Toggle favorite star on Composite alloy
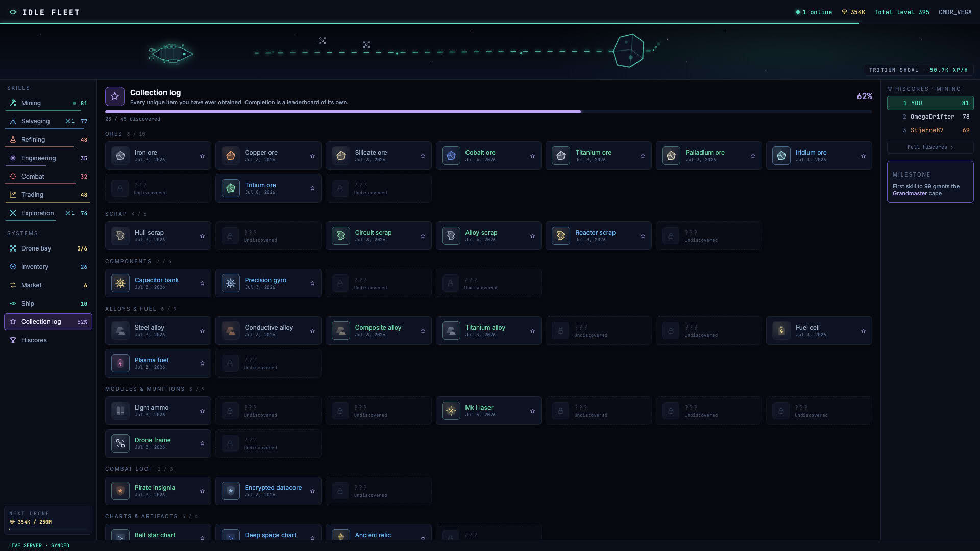980x551 pixels. (x=423, y=331)
